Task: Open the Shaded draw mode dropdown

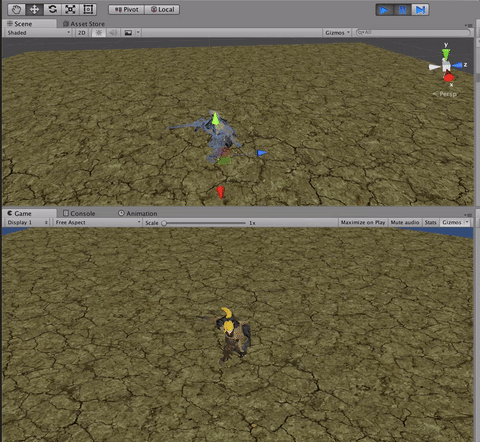Action: pyautogui.click(x=39, y=33)
